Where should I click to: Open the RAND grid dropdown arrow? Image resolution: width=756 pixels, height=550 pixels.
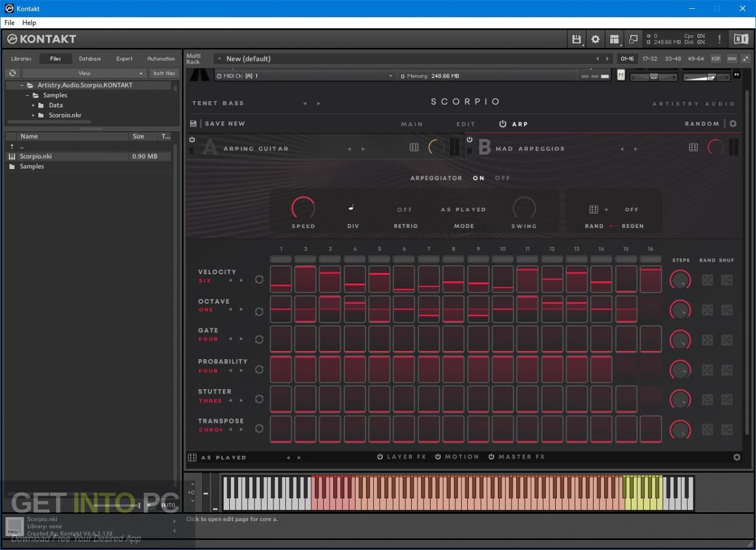[606, 210]
